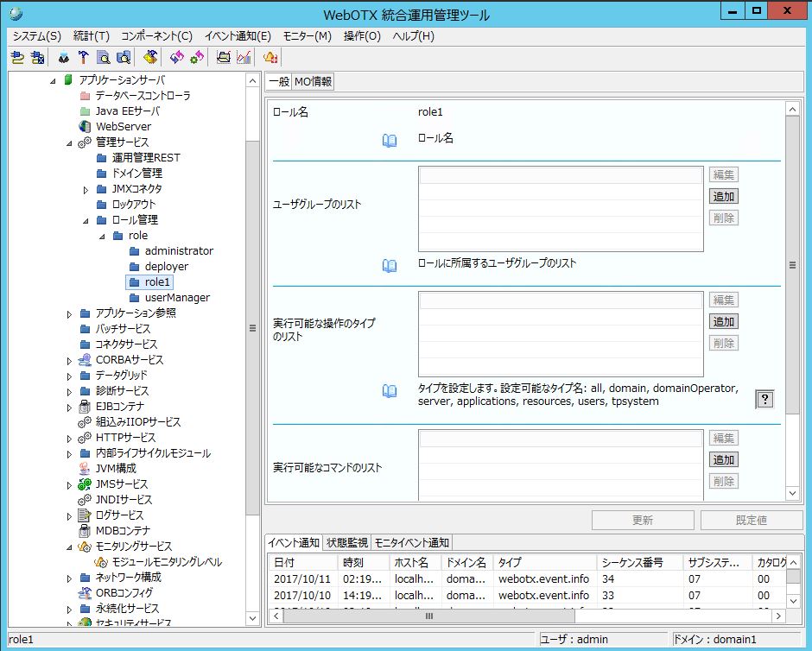Viewport: 812px width, 651px height.
Task: Click the question mark help button
Action: 764,398
